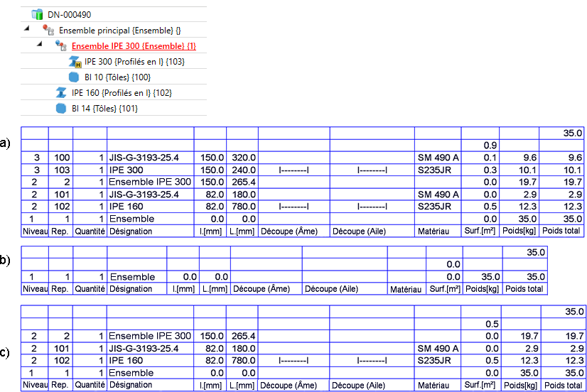Select DN-000490 tree row label
Viewport: 587px width, 392px height.
(x=69, y=15)
